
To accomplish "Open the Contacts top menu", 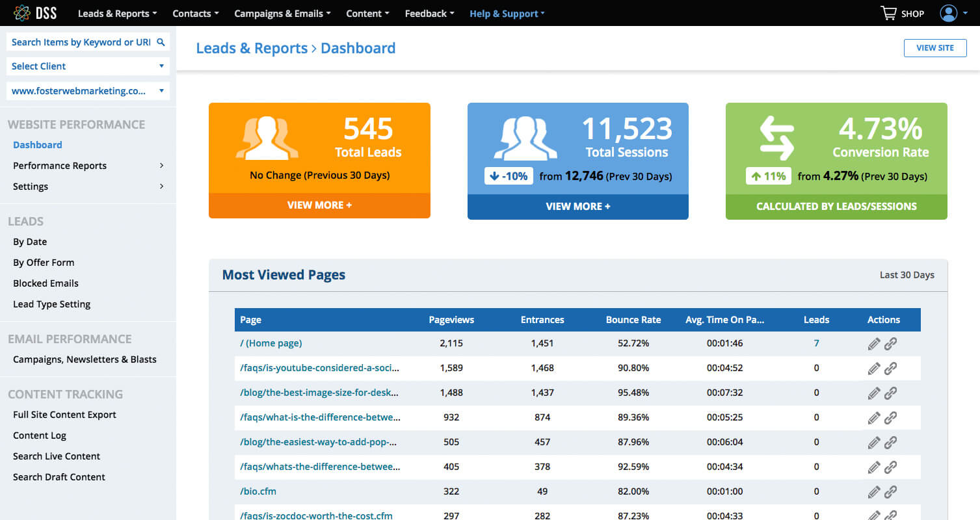I will (x=195, y=13).
